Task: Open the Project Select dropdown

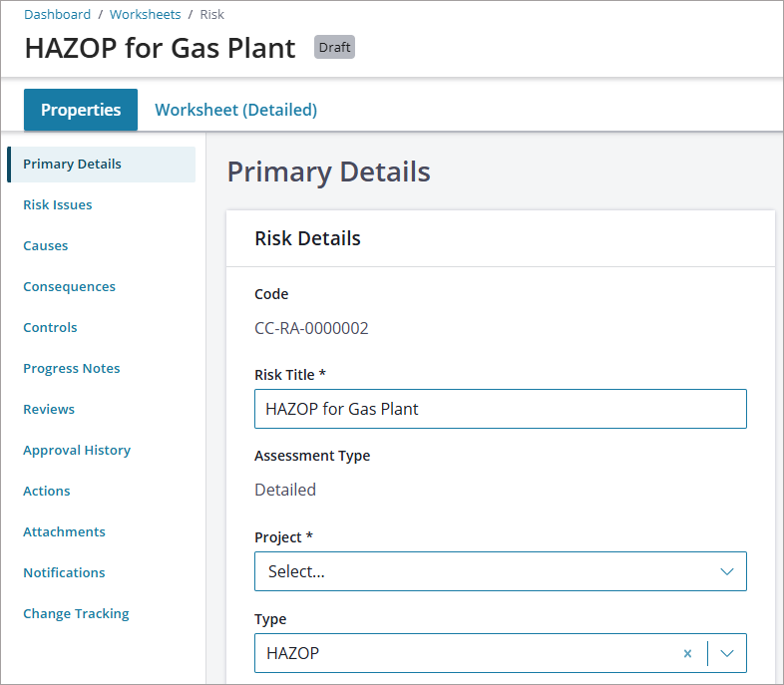Action: 501,571
